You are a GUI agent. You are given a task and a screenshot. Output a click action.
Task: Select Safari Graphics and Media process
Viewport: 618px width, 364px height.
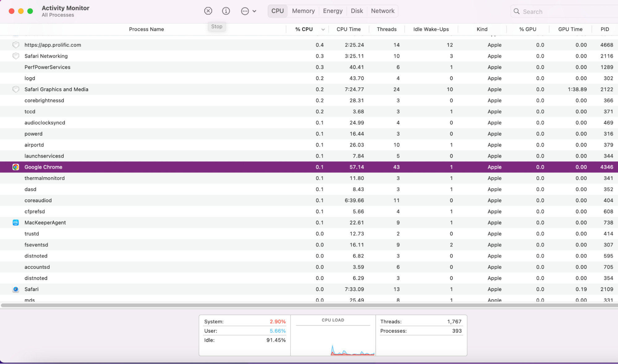pyautogui.click(x=309, y=89)
